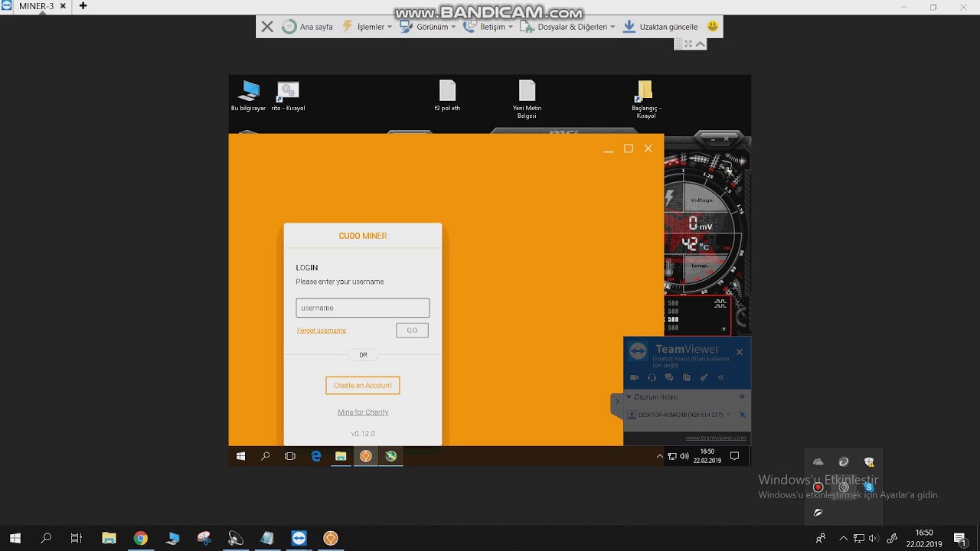980x551 pixels.
Task: Open the İletişim dropdown menu
Action: coord(488,27)
